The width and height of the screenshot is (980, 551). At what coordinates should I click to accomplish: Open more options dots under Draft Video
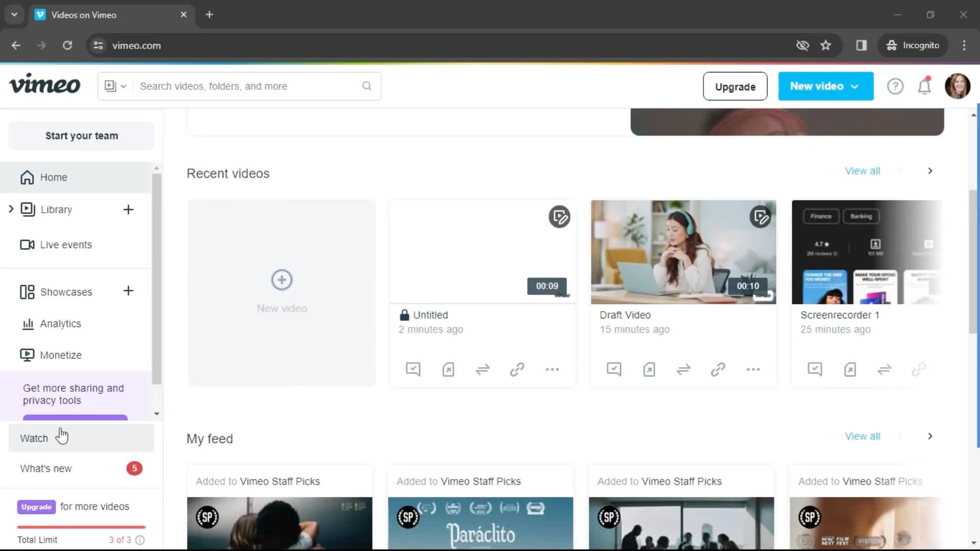753,369
